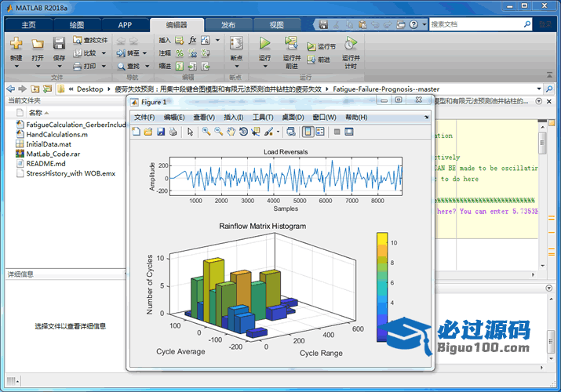Viewport: 561px width, 392px height.
Task: Open Figure 1 文件(F) menu
Action: click(144, 117)
